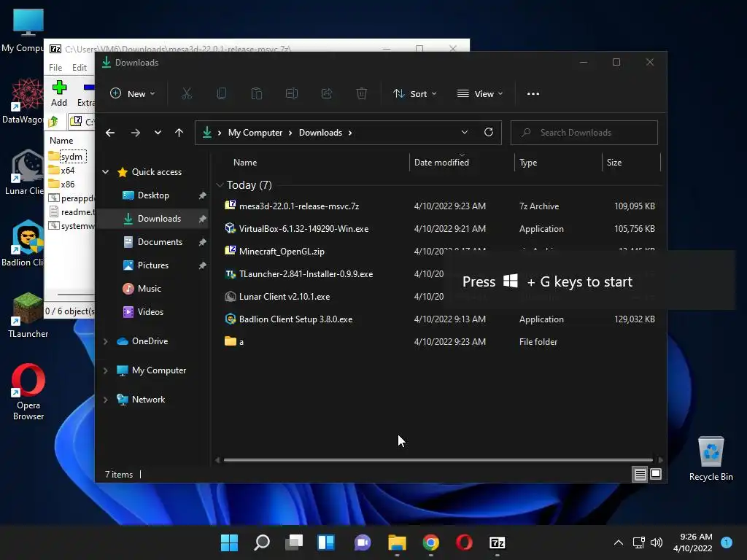Open TLauncher desktop shortcut
747x560 pixels.
[28, 315]
